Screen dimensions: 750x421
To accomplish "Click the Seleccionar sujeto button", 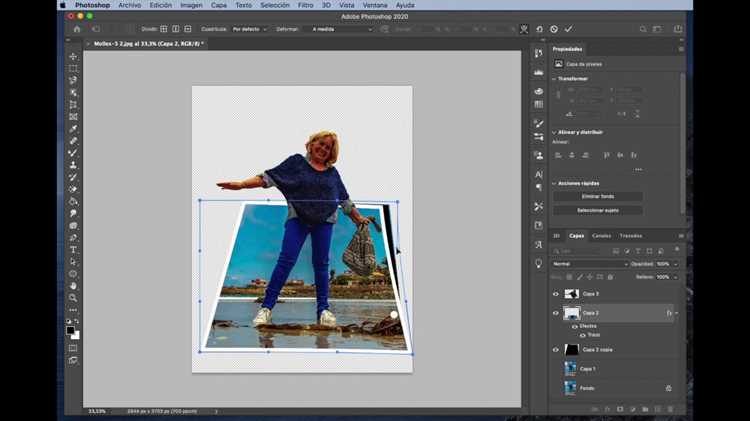I will pyautogui.click(x=598, y=210).
